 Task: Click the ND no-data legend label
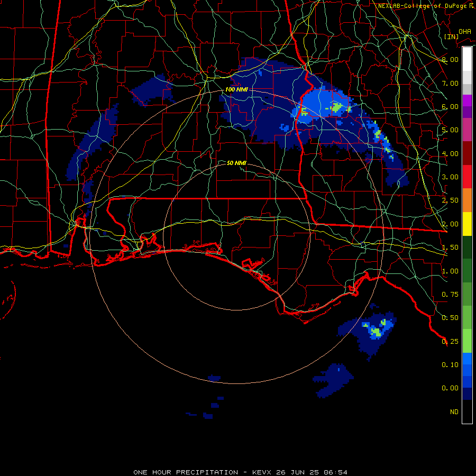pos(454,412)
